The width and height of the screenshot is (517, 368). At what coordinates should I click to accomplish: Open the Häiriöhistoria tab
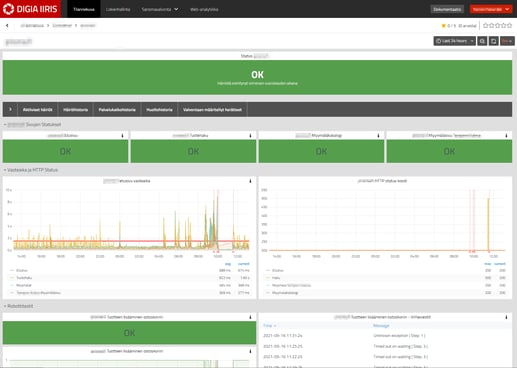[x=75, y=109]
